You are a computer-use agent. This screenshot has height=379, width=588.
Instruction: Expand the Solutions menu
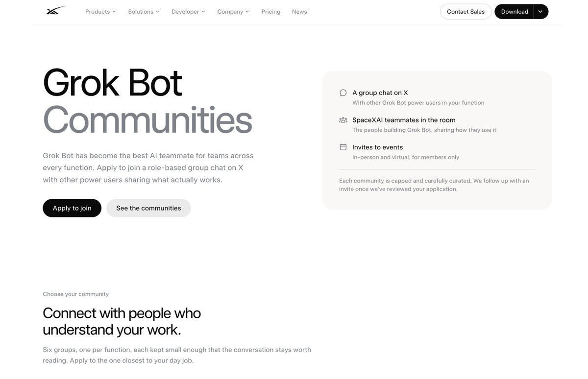point(144,11)
